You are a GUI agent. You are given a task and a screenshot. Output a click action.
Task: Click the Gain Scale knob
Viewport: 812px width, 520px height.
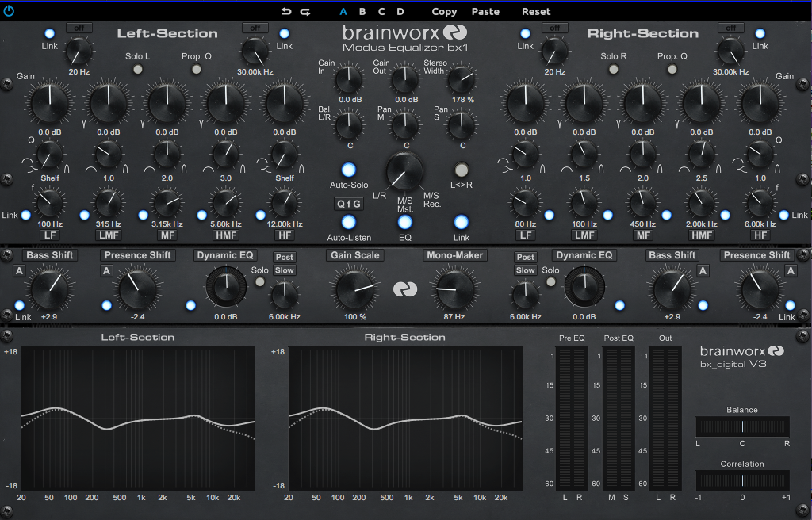click(355, 289)
